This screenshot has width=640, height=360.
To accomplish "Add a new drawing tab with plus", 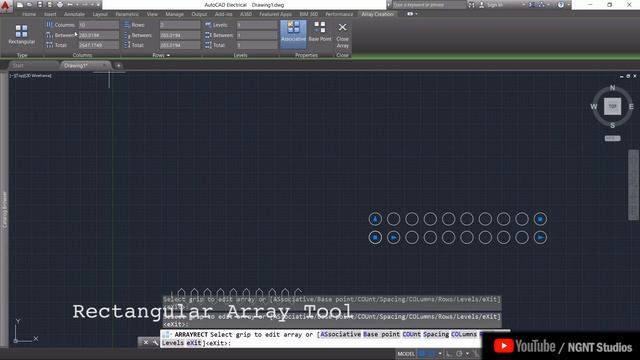I will pyautogui.click(x=118, y=66).
